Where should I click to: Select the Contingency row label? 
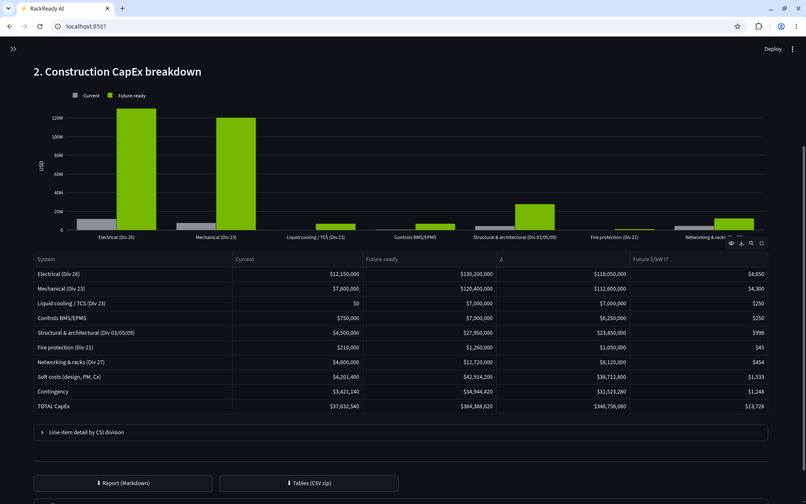click(x=133, y=391)
